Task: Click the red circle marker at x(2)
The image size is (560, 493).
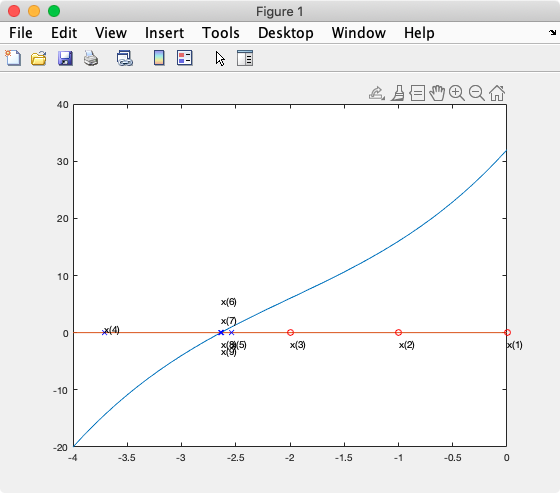Action: click(399, 333)
